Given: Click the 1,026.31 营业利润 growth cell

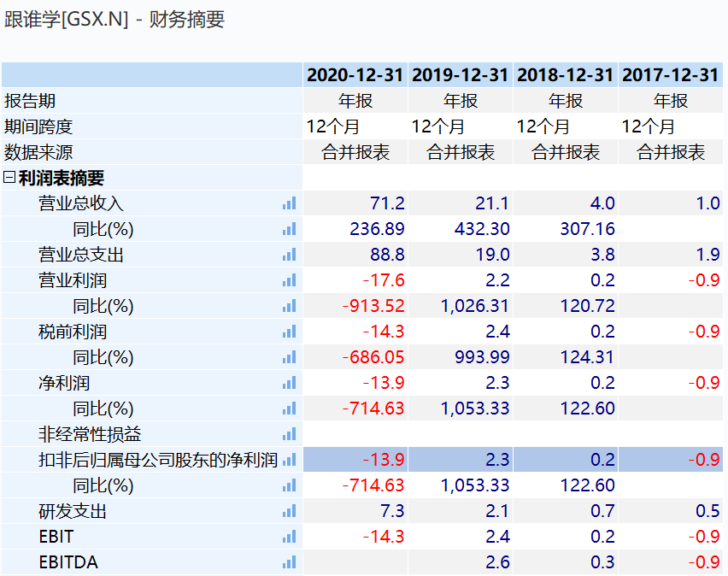Looking at the screenshot, I should (475, 306).
